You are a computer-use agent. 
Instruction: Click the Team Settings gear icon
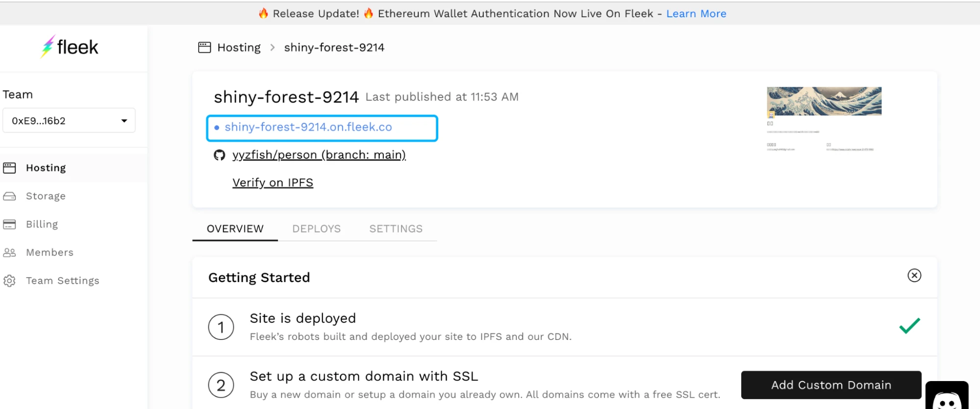[x=9, y=281]
